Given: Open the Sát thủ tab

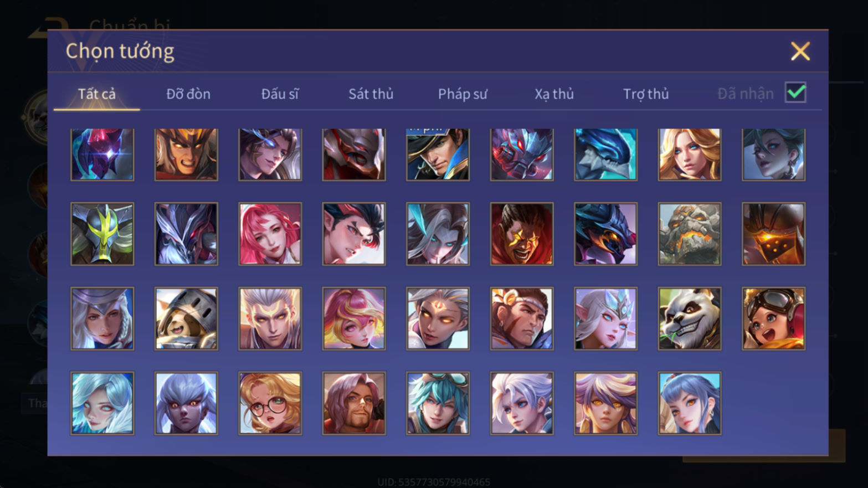Looking at the screenshot, I should (x=371, y=94).
